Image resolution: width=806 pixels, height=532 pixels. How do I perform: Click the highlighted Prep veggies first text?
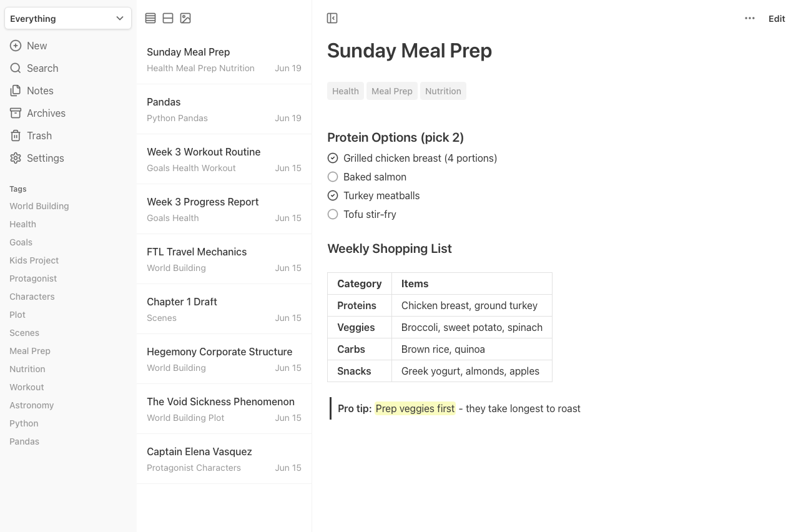pos(415,408)
